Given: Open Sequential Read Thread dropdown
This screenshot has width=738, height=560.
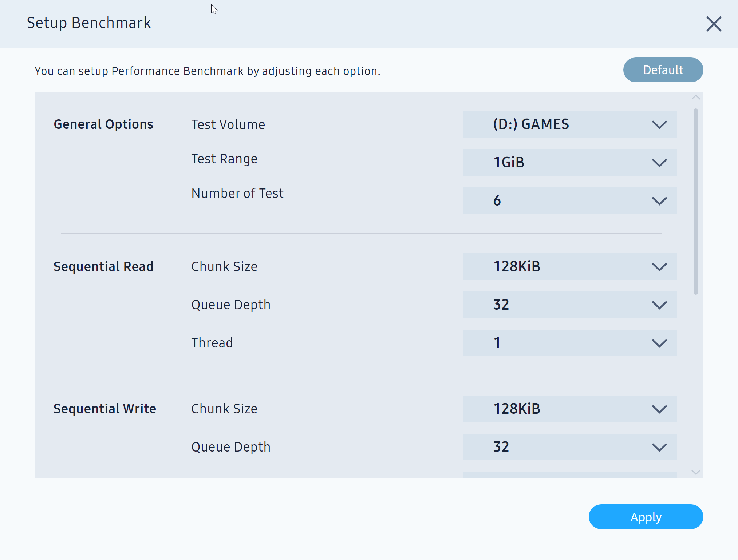Looking at the screenshot, I should coord(569,343).
